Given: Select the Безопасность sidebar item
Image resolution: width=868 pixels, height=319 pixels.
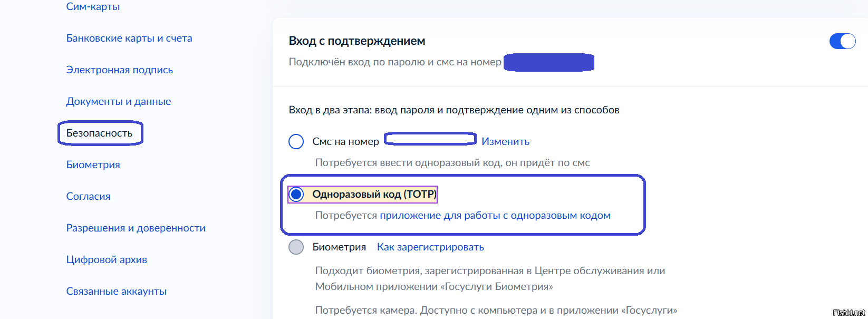Looking at the screenshot, I should pyautogui.click(x=99, y=133).
